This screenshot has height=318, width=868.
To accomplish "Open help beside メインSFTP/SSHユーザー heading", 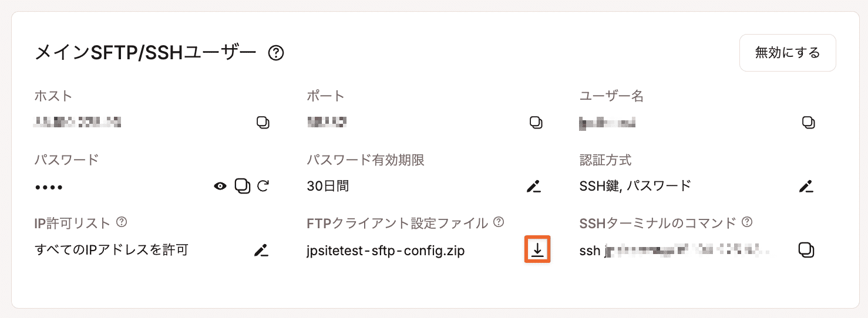I will (x=276, y=53).
